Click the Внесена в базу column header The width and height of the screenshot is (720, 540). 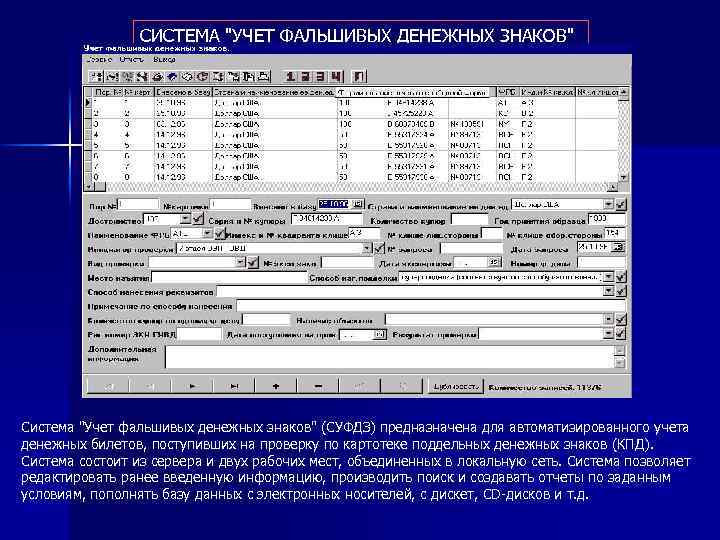(x=183, y=92)
